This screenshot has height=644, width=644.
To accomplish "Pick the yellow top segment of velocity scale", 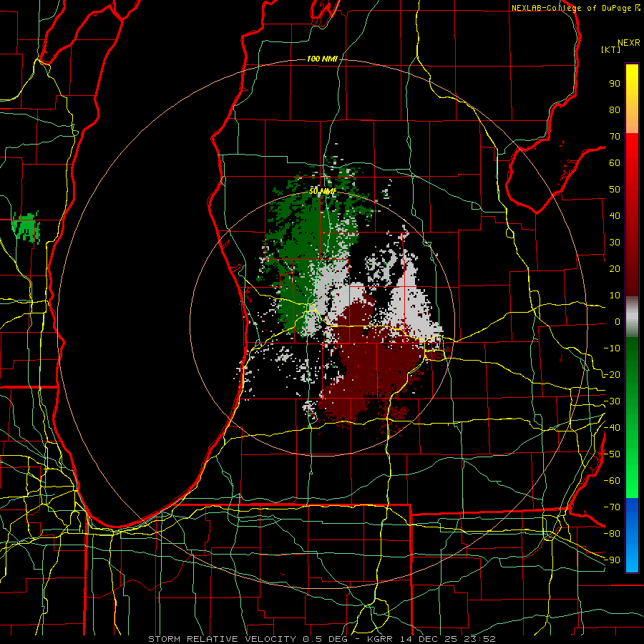I will click(x=632, y=99).
